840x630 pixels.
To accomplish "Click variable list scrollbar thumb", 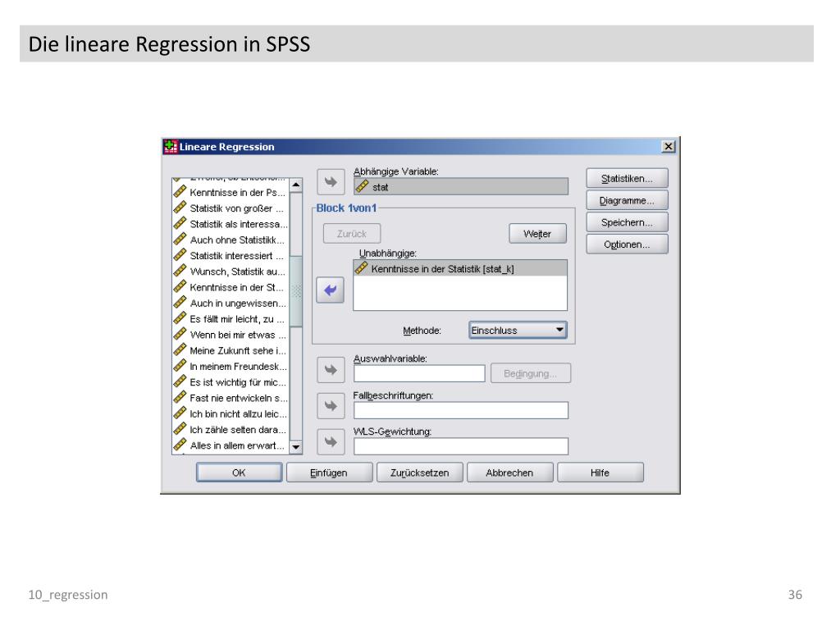I will click(x=295, y=291).
